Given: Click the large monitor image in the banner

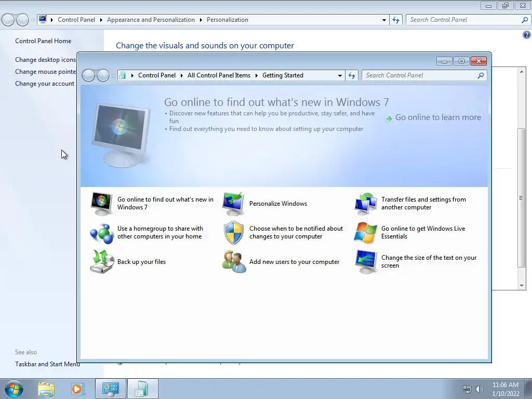Looking at the screenshot, I should tap(121, 135).
